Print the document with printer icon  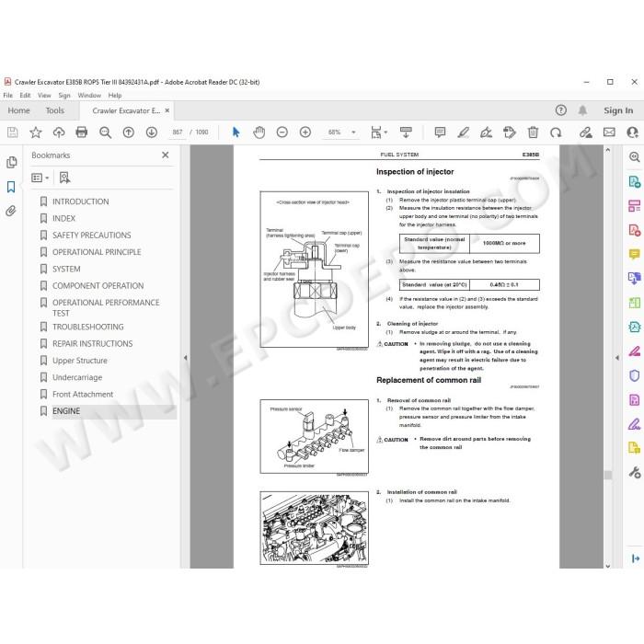[82, 132]
